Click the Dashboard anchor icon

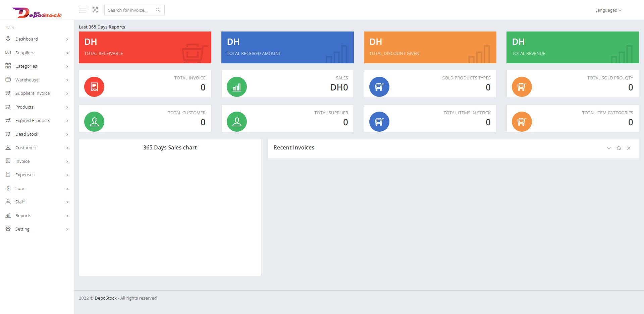[8, 39]
